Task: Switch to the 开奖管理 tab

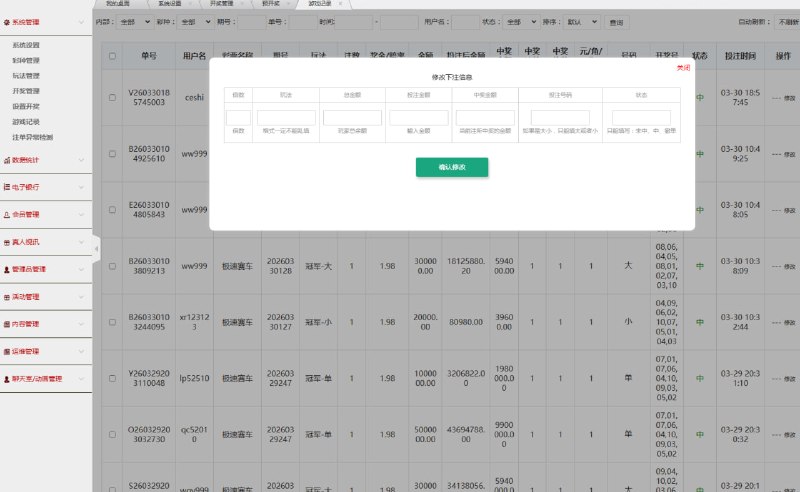Action: 221,4
